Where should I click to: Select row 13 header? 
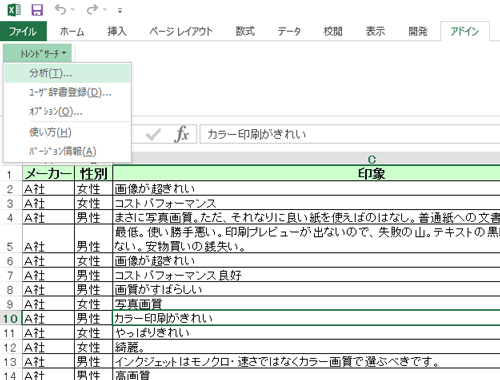coord(11,362)
